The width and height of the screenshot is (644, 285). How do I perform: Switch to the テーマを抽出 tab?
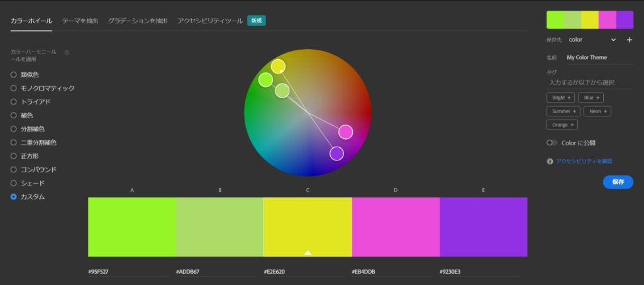click(x=80, y=21)
